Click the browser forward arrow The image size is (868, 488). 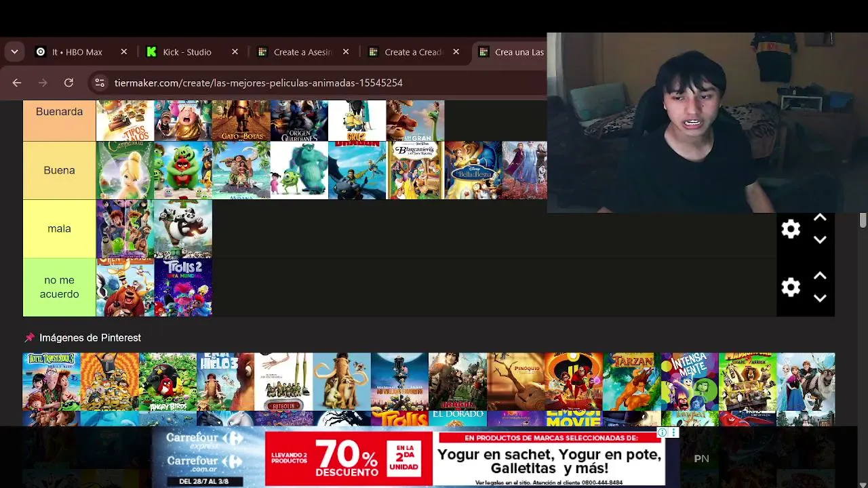click(43, 83)
